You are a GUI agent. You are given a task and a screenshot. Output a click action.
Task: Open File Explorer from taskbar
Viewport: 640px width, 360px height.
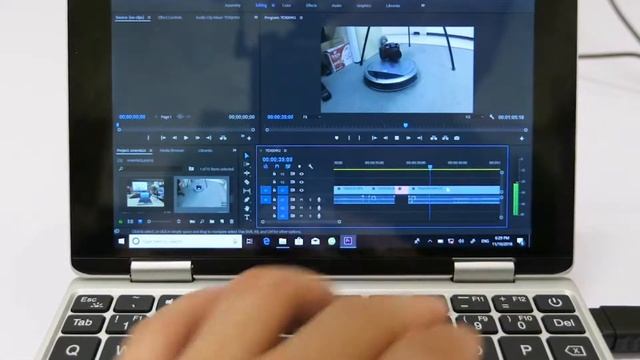coord(282,241)
